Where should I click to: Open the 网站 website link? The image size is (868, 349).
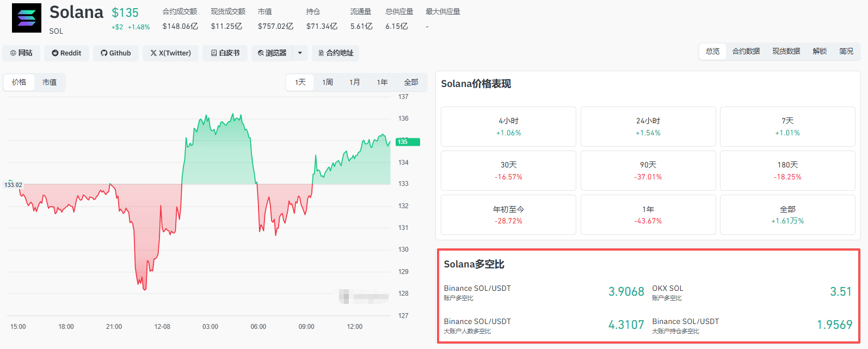(x=21, y=53)
